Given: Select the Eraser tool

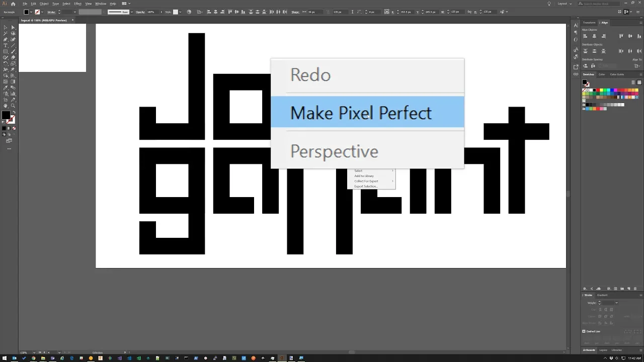Looking at the screenshot, I should pos(13,58).
